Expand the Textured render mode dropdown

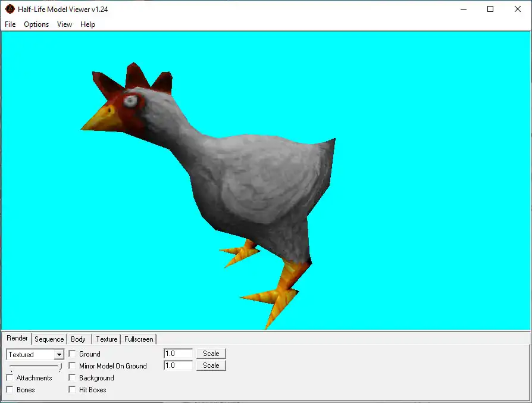tap(58, 354)
